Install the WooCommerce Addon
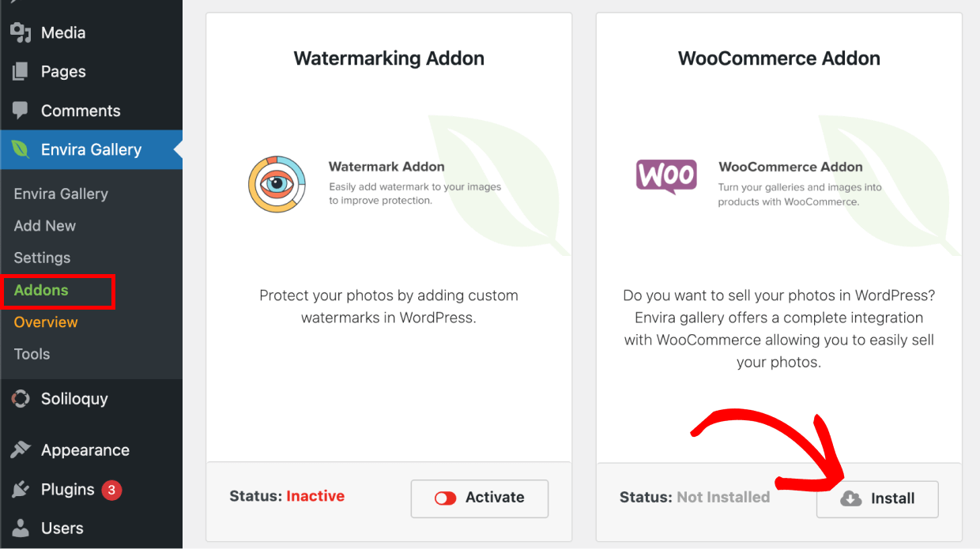This screenshot has width=980, height=549. coord(877,499)
